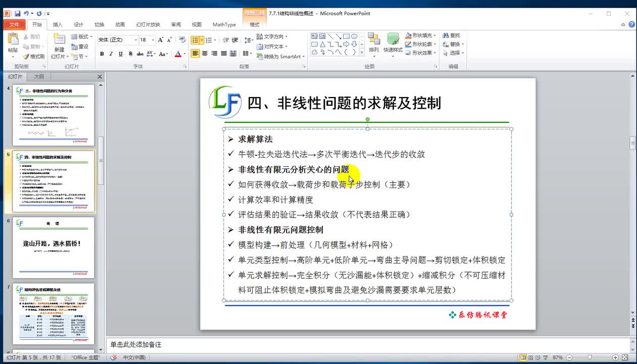The image size is (637, 364).
Task: Toggle Italic formatting
Action: 111,54
